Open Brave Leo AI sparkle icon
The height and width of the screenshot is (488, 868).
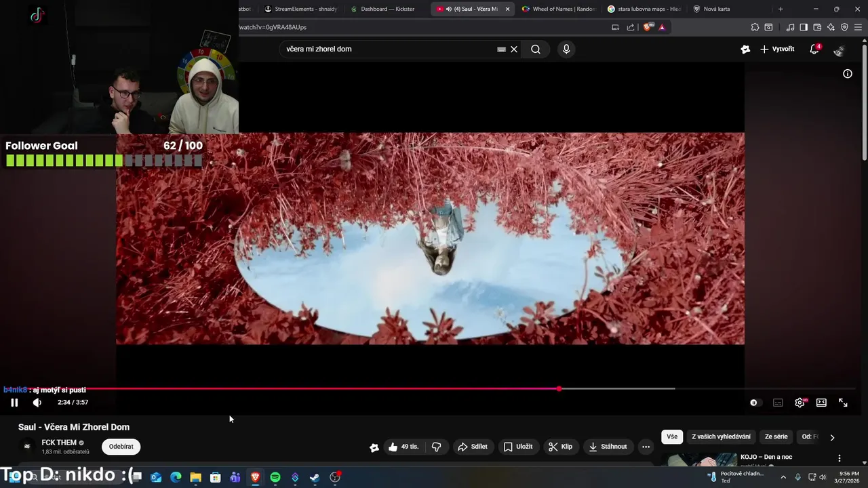(x=831, y=27)
